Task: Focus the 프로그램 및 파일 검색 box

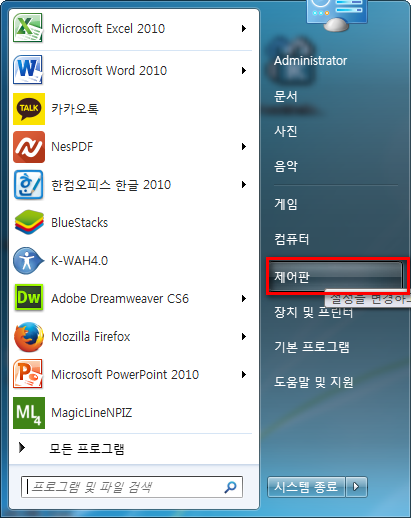Action: click(x=132, y=487)
